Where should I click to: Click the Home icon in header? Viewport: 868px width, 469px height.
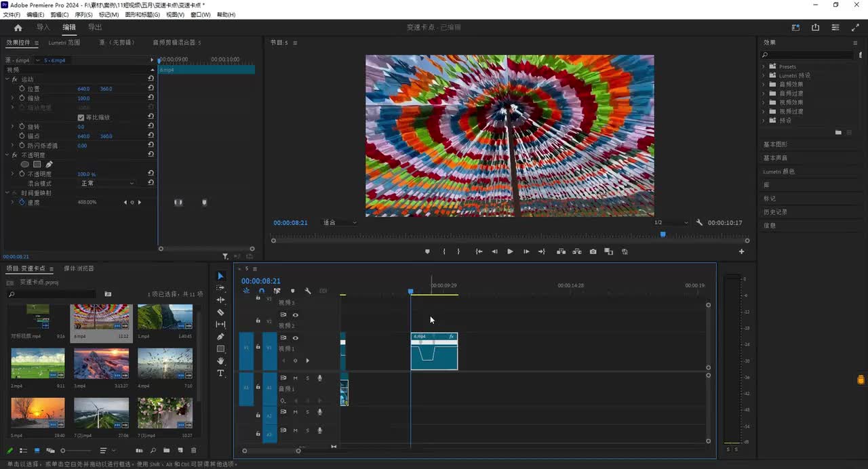18,28
